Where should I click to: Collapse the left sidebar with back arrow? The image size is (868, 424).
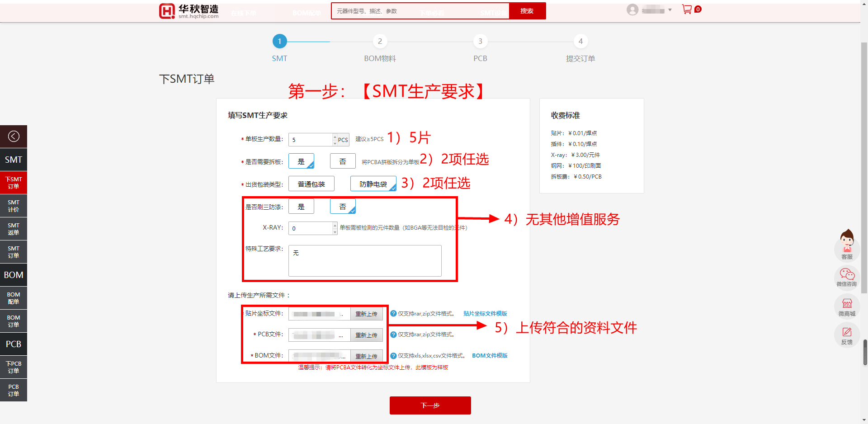pyautogui.click(x=14, y=137)
